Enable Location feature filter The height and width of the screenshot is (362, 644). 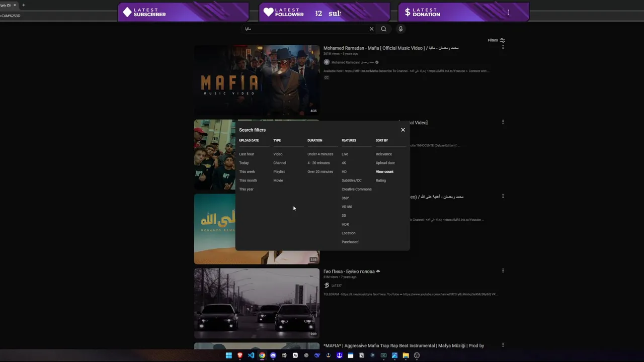click(348, 233)
